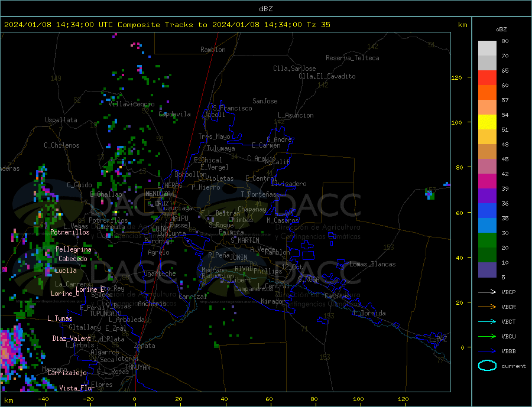Click the S_ROSA label
This screenshot has width=532, height=407.
[309, 279]
